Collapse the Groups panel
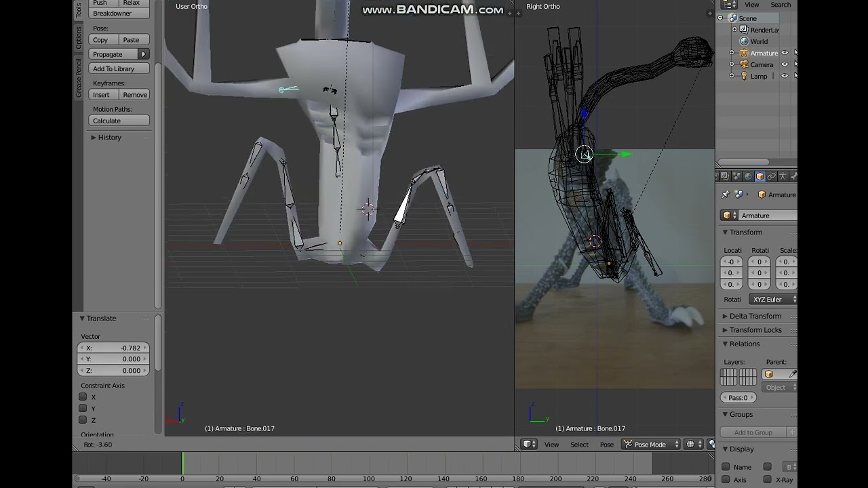Image resolution: width=868 pixels, height=488 pixels. (725, 415)
